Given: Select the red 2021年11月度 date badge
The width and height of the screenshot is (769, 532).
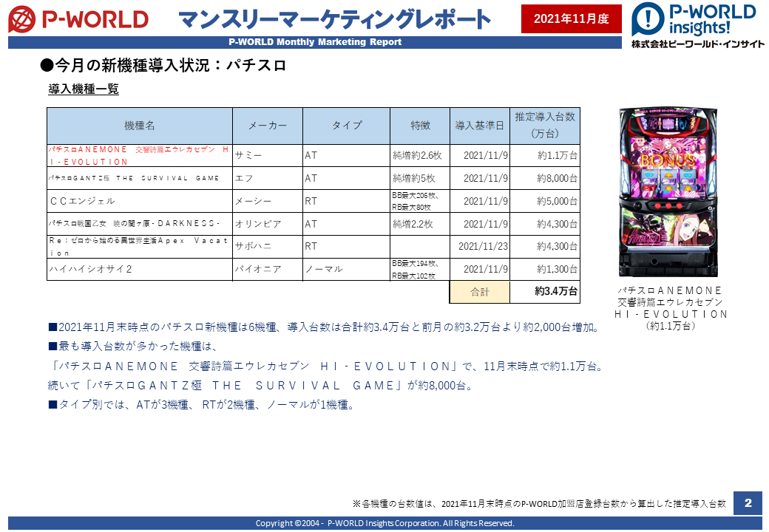Looking at the screenshot, I should [572, 18].
